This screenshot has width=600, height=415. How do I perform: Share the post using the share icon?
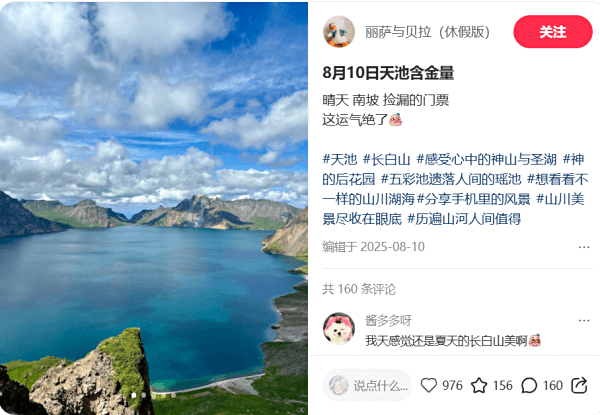point(579,385)
